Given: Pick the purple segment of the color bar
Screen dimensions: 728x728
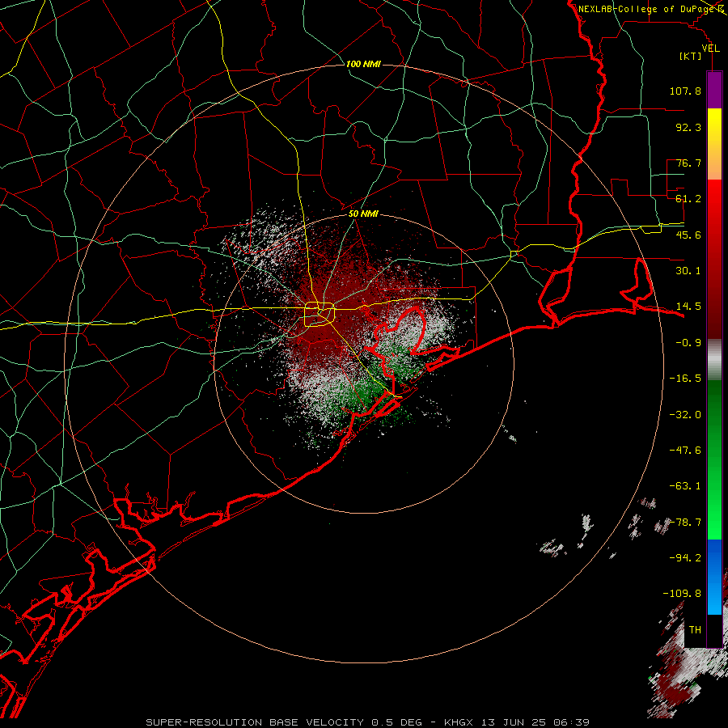Looking at the screenshot, I should click(714, 90).
